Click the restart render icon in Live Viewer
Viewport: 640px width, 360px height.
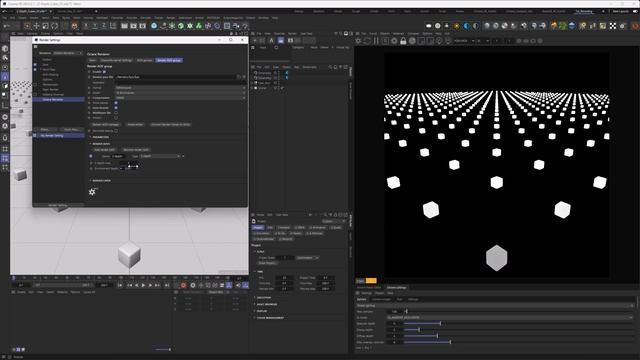pos(367,41)
